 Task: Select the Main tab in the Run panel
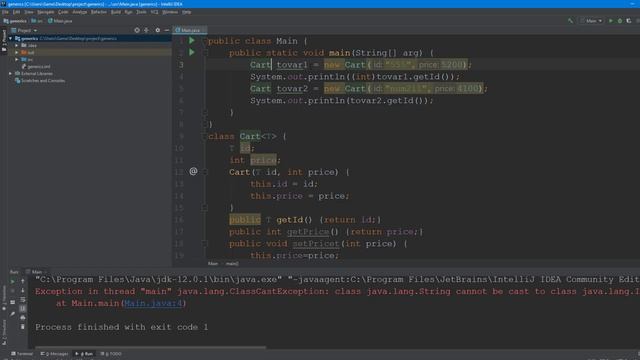[37, 271]
